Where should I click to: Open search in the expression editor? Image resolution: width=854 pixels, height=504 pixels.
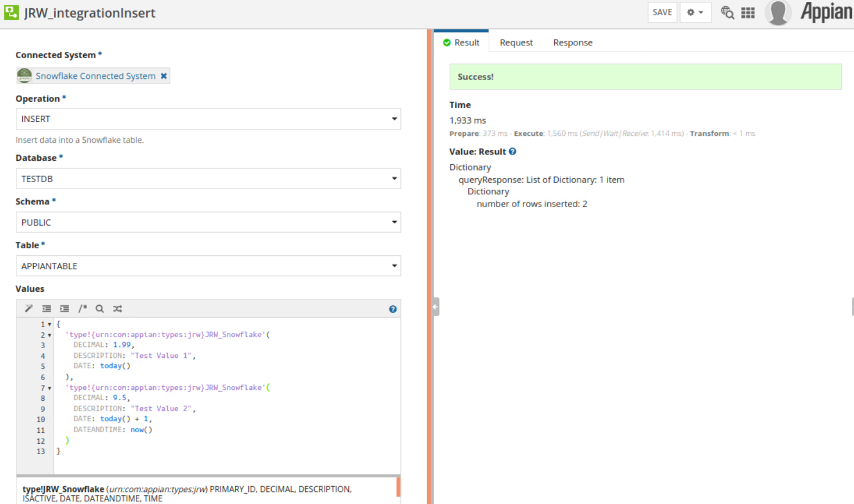pyautogui.click(x=100, y=308)
